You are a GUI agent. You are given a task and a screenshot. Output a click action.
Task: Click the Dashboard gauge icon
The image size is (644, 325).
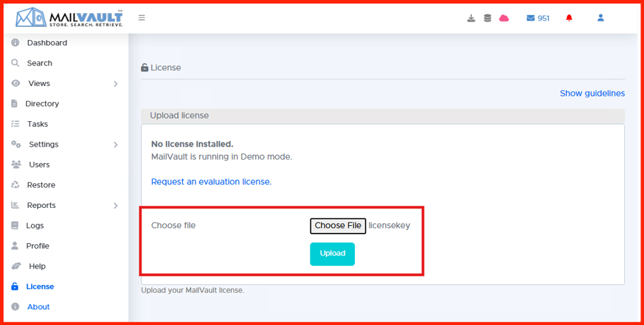click(15, 42)
